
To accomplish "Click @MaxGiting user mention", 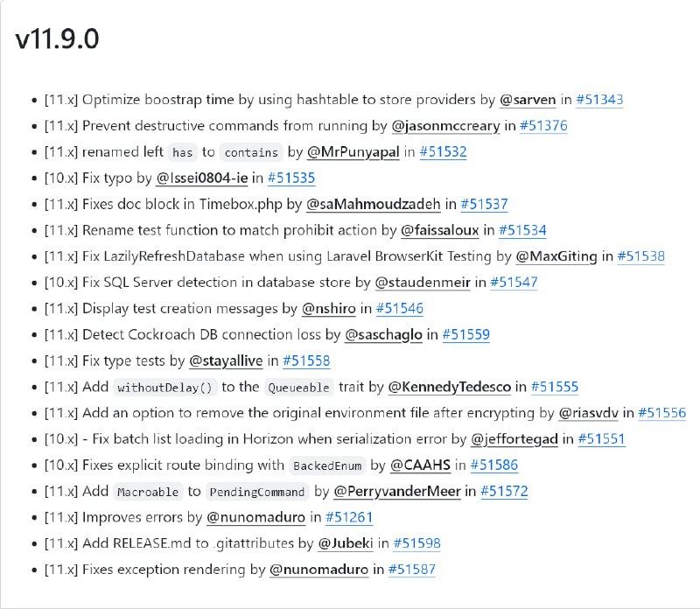I will point(556,256).
